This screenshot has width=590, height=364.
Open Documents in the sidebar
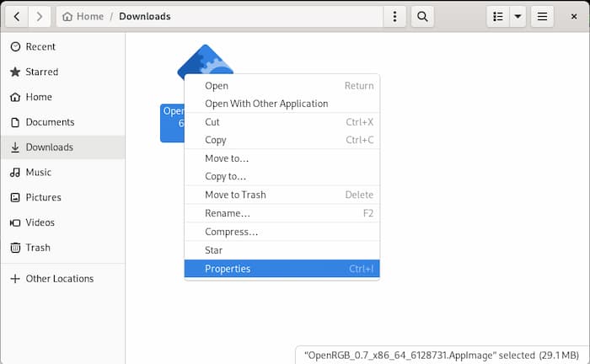tap(63, 122)
